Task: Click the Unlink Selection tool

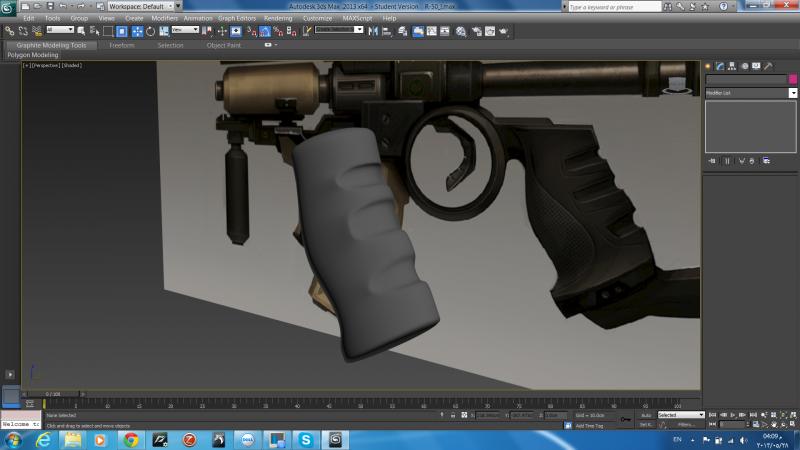Action: pos(23,31)
